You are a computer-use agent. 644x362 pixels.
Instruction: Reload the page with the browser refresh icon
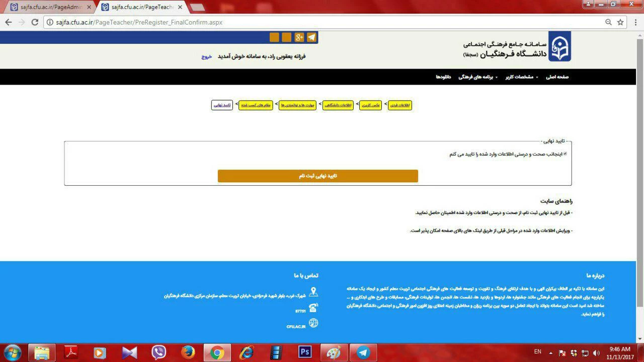[x=35, y=22]
